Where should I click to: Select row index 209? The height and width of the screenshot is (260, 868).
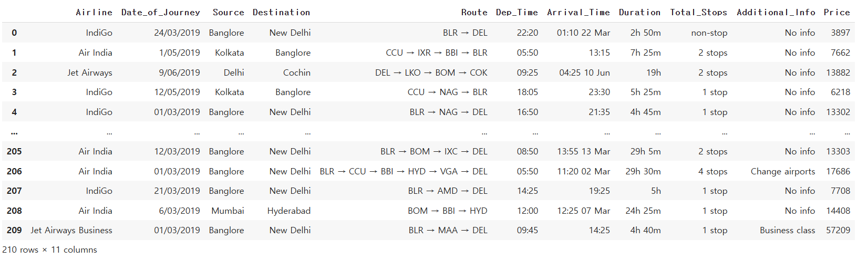coord(14,230)
